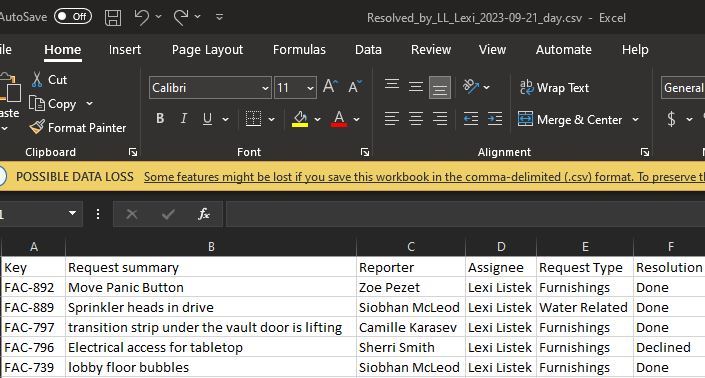Apply the red Font Color
Viewport: 705px width, 378px height.
[339, 119]
